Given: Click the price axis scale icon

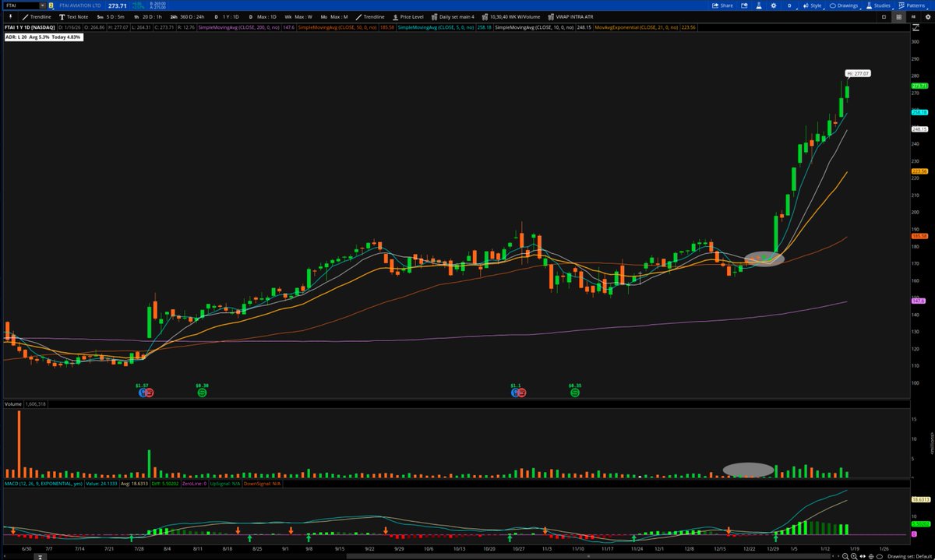Looking at the screenshot, I should (917, 26).
